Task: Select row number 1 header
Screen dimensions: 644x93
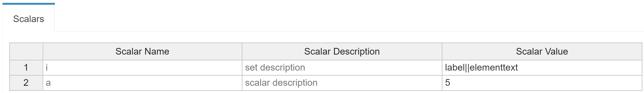Action: 26,68
